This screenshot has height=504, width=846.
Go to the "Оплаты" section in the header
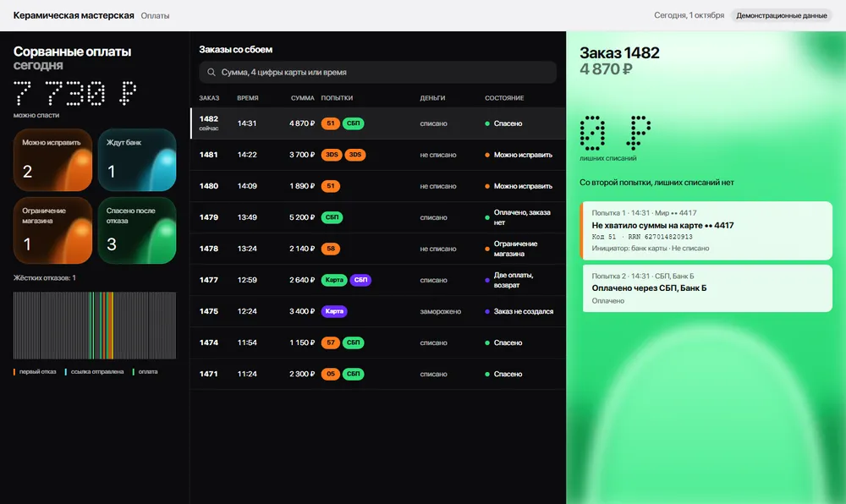click(155, 15)
